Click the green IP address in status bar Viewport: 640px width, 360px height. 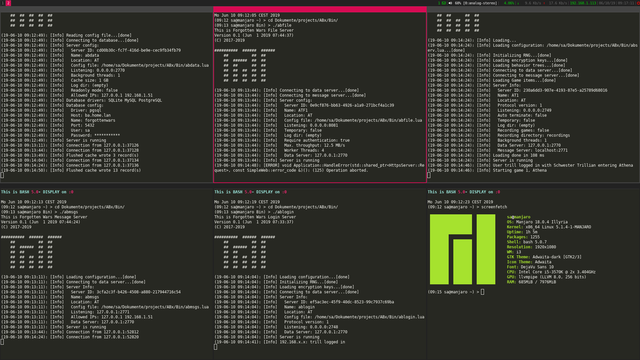(583, 3)
